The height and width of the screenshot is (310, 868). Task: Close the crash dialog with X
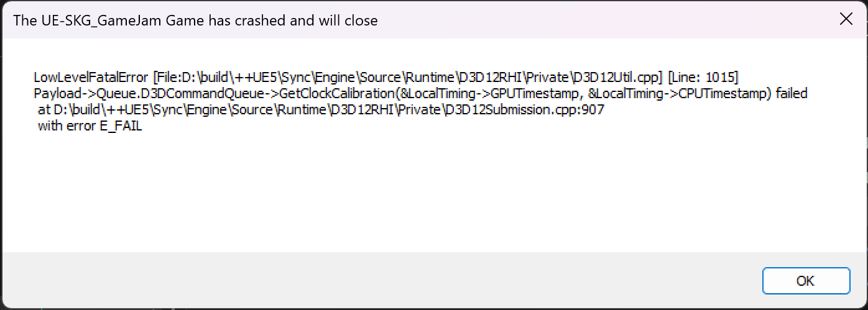[846, 19]
